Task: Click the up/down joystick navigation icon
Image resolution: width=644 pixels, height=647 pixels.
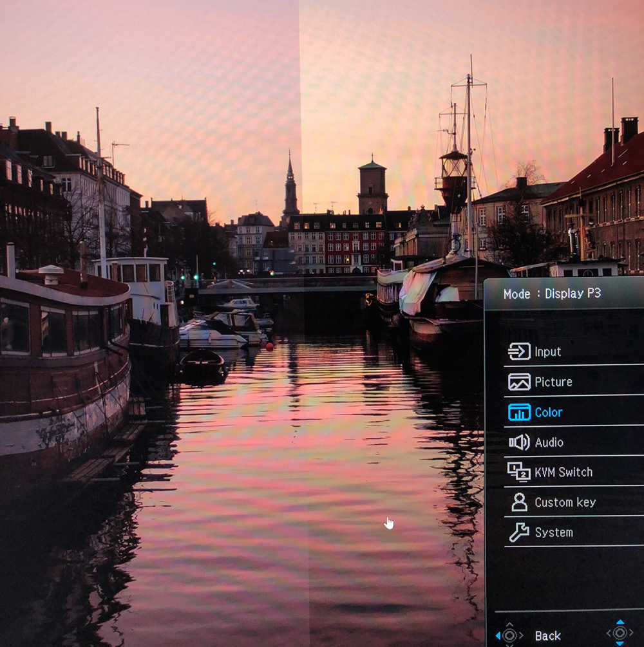Action: [x=620, y=633]
